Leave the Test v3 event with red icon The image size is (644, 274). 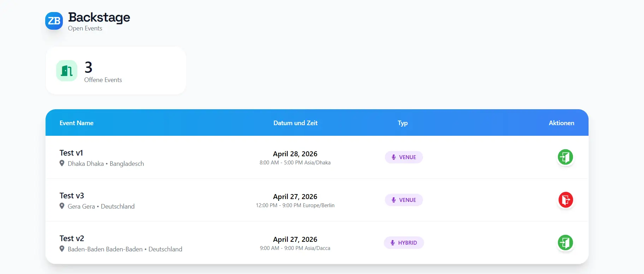565,200
